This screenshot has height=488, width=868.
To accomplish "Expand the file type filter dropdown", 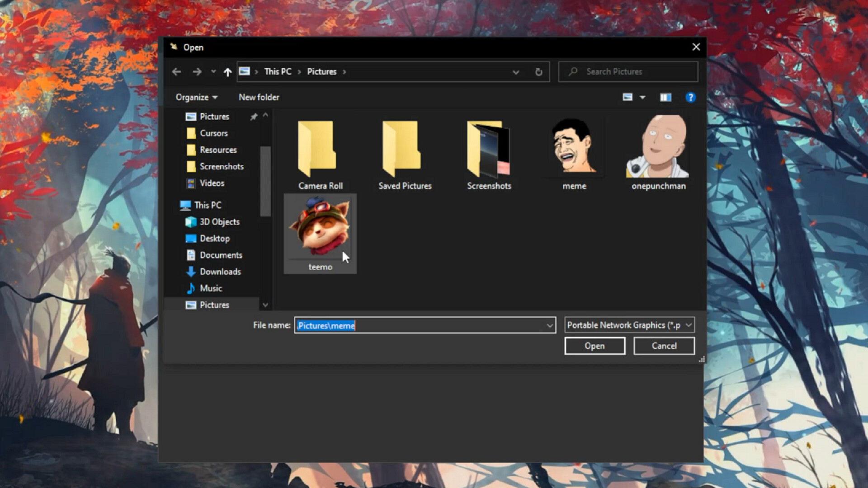I will coord(689,325).
